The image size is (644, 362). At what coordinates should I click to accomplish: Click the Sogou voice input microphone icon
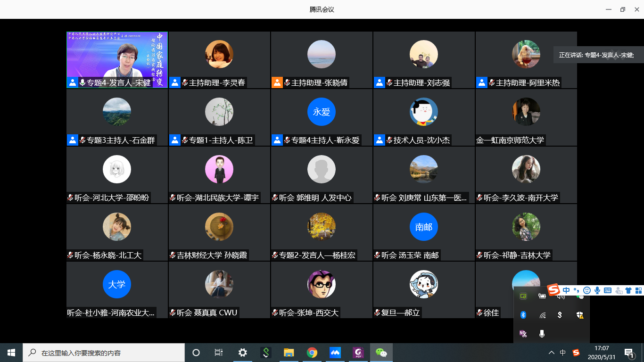click(597, 290)
